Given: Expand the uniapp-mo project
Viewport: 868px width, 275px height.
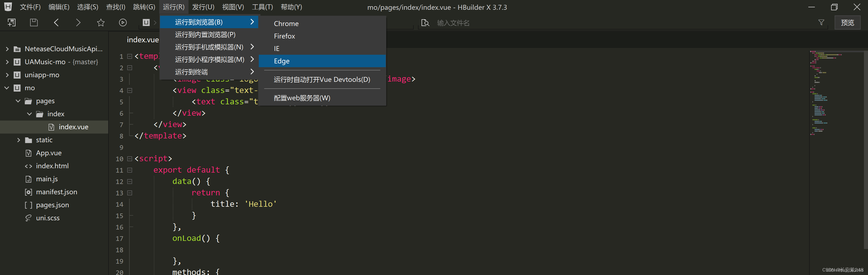Looking at the screenshot, I should (x=7, y=75).
